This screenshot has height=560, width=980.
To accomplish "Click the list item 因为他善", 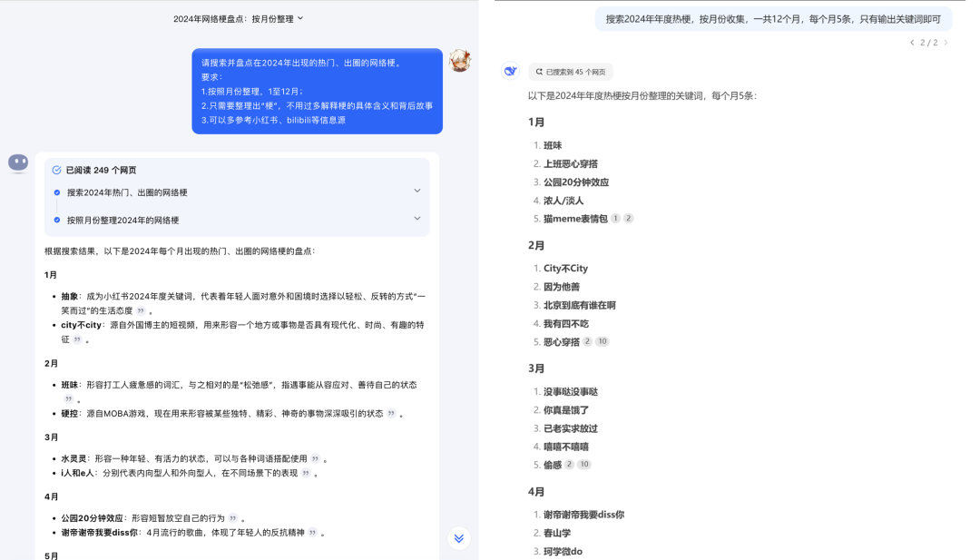I will pyautogui.click(x=562, y=287).
